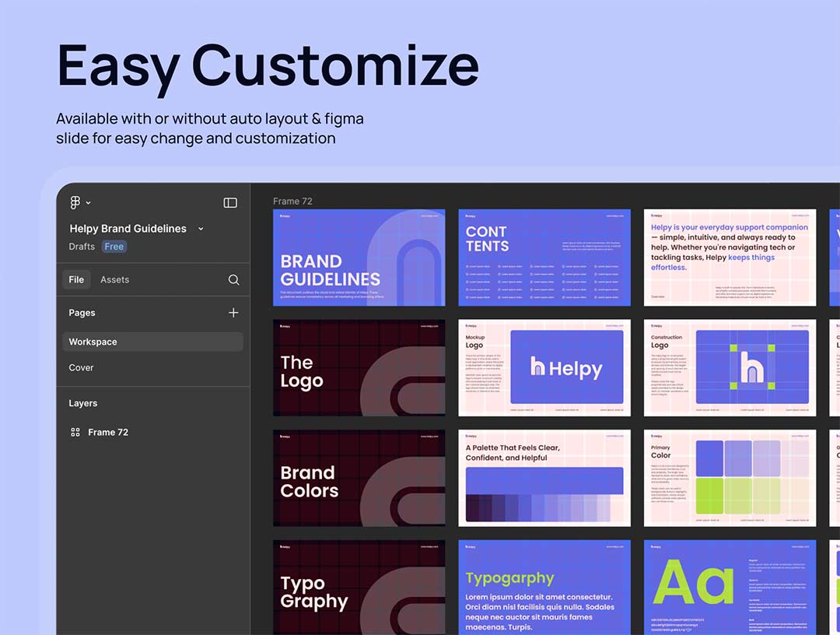Click the Drafts location link
840x635 pixels.
[82, 247]
